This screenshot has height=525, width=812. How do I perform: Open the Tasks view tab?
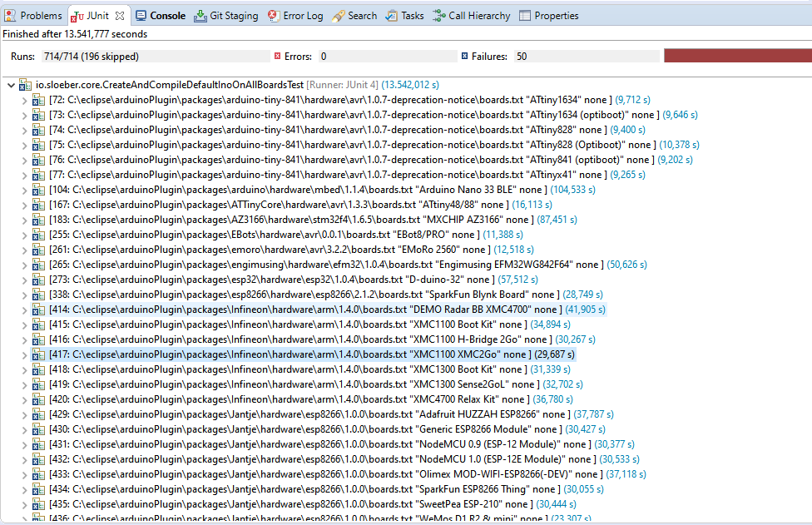405,16
